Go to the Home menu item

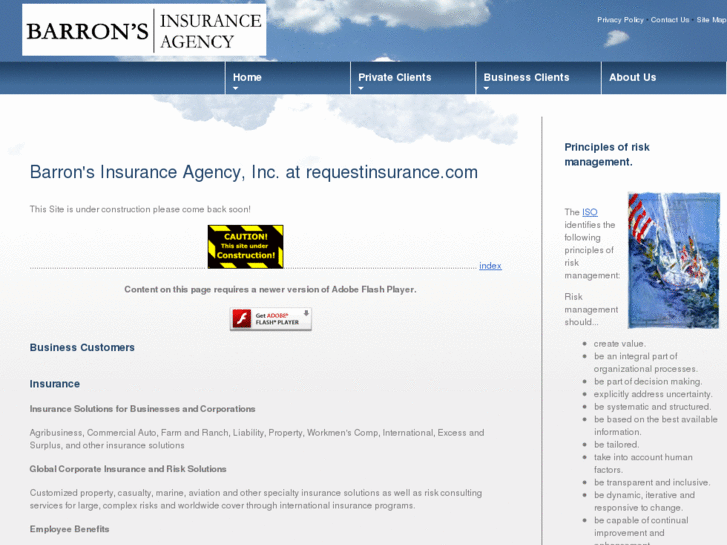point(247,77)
